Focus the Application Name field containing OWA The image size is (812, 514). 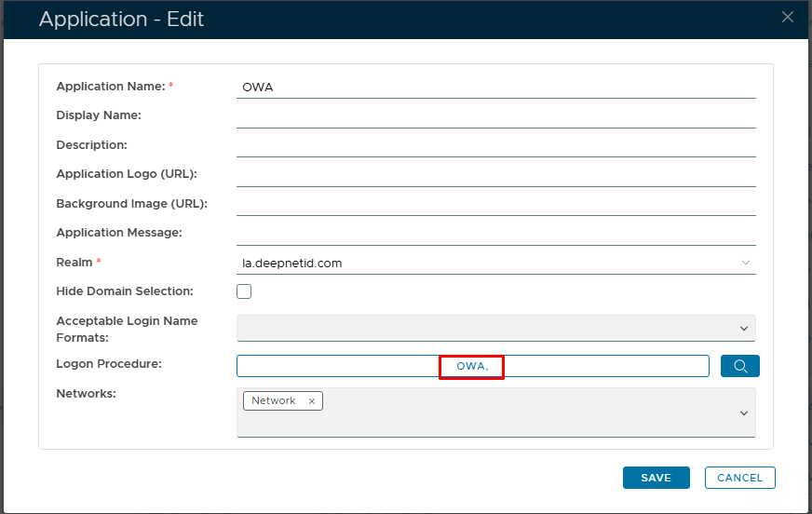point(495,87)
